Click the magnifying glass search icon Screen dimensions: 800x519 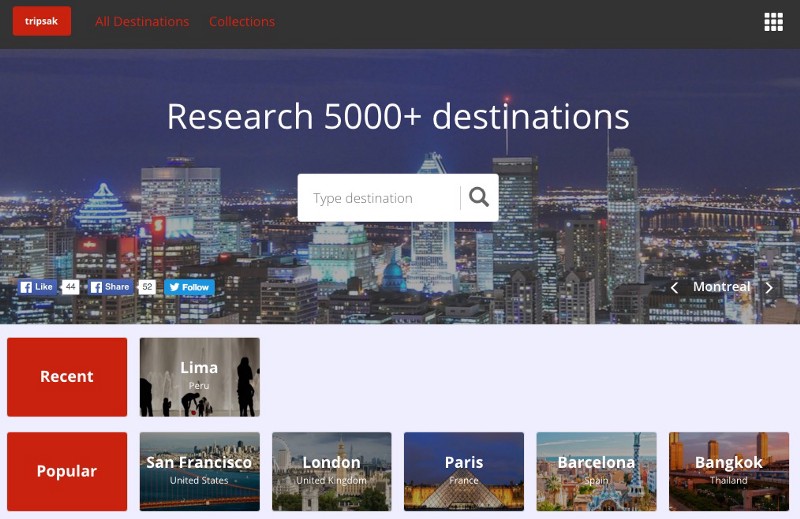click(x=479, y=197)
